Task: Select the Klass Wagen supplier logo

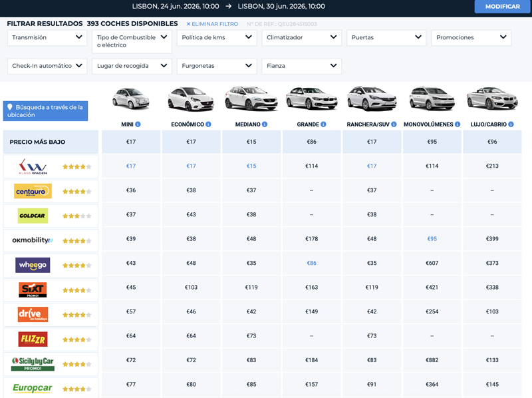Action: pyautogui.click(x=33, y=166)
